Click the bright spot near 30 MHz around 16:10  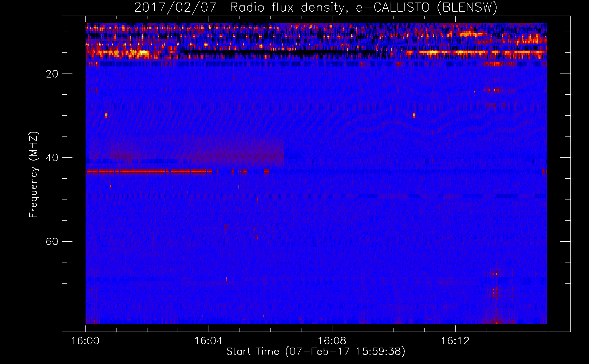click(414, 115)
